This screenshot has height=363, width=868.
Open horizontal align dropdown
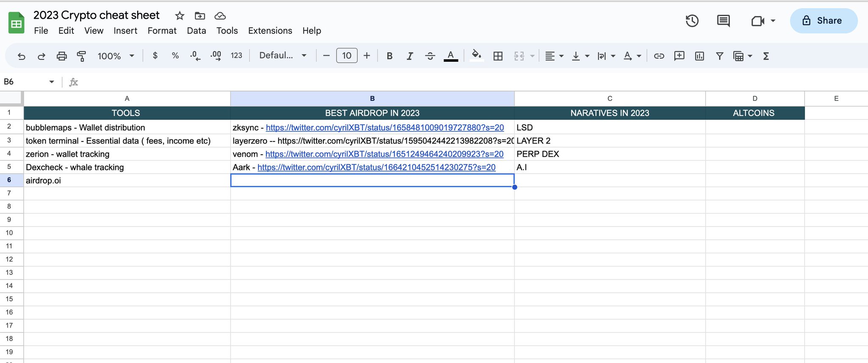554,56
